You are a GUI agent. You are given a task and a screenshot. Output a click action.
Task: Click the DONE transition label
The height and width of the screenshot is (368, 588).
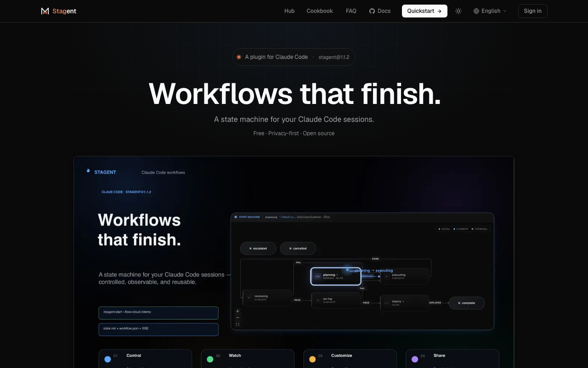click(x=375, y=259)
